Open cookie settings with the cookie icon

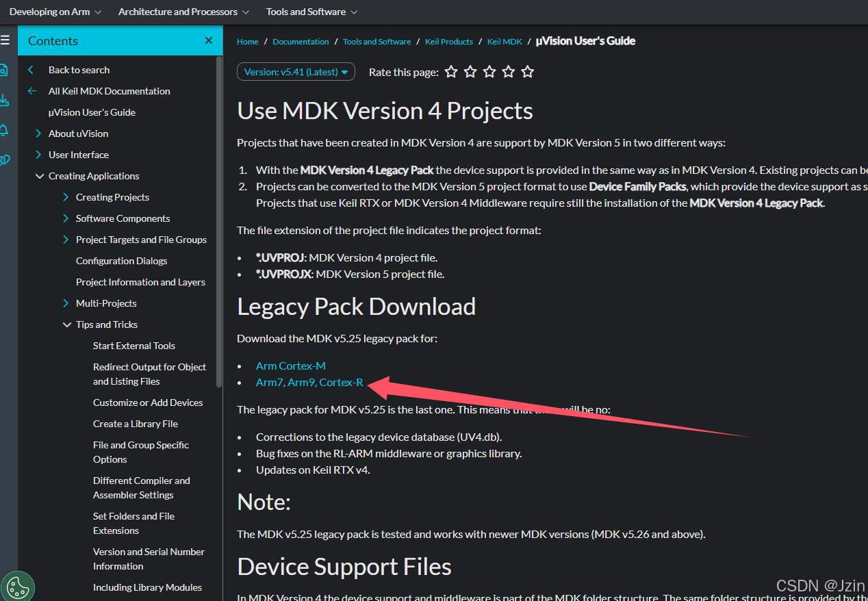(16, 587)
